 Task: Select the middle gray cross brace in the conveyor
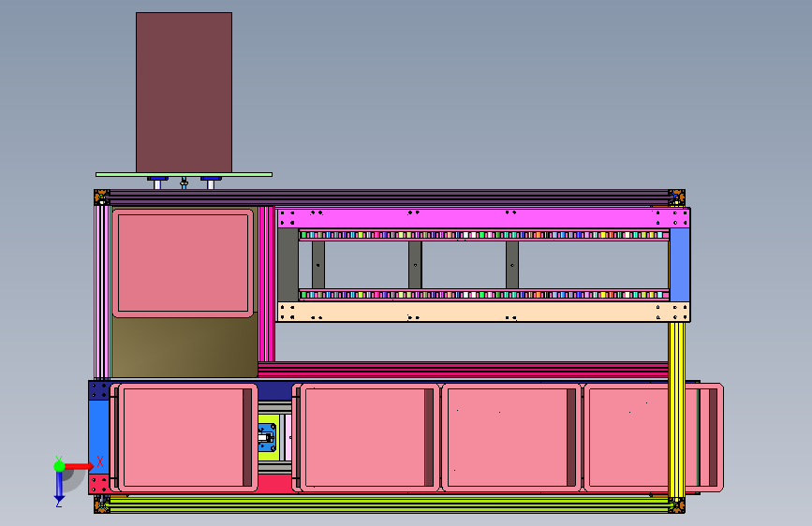tap(415, 265)
